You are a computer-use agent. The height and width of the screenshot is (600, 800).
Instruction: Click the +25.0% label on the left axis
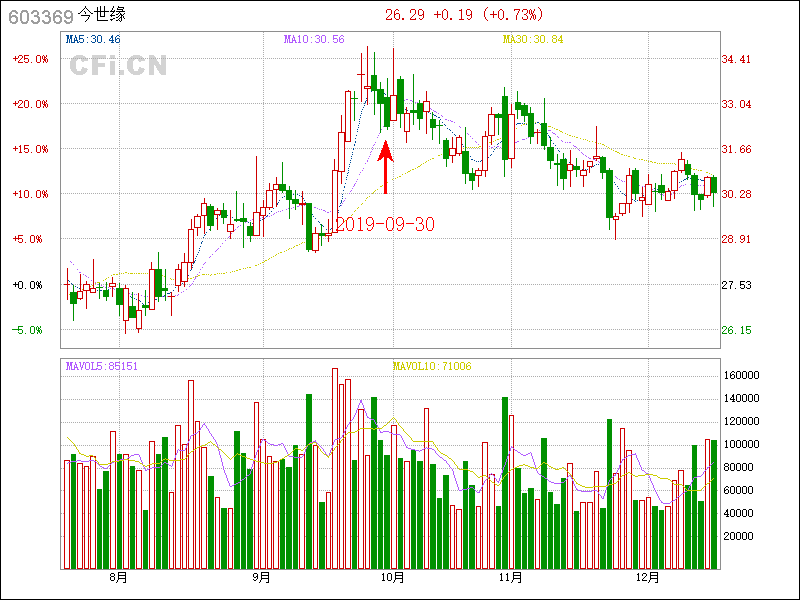[29, 59]
